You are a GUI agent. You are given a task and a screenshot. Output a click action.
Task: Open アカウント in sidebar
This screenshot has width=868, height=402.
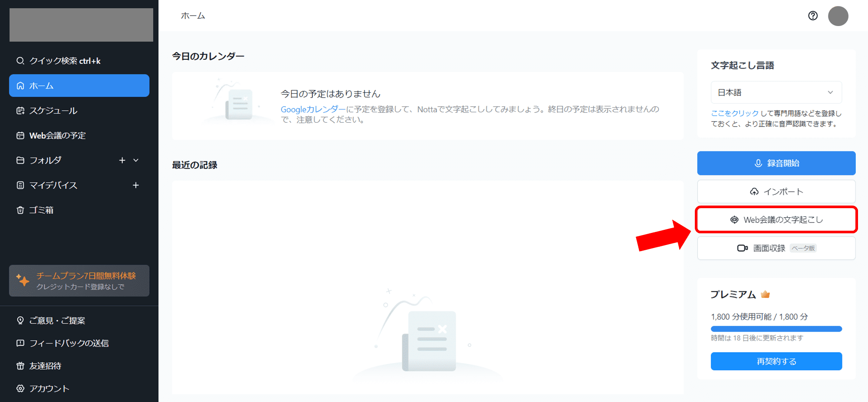[79, 389]
